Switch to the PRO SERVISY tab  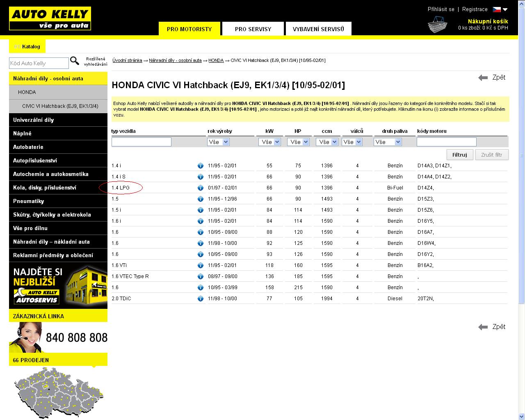point(253,29)
